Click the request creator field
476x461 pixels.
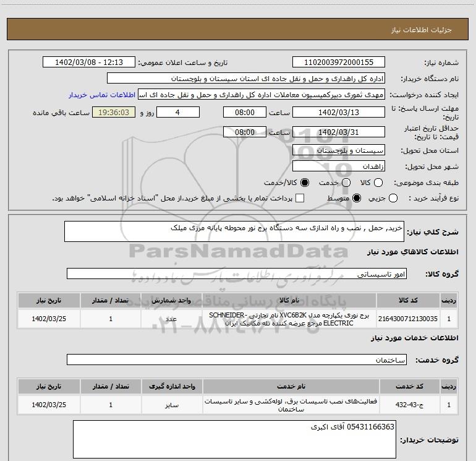tap(261, 94)
